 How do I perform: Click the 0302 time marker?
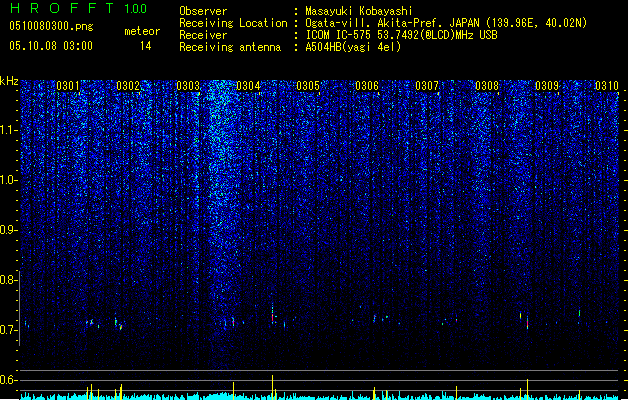[128, 86]
